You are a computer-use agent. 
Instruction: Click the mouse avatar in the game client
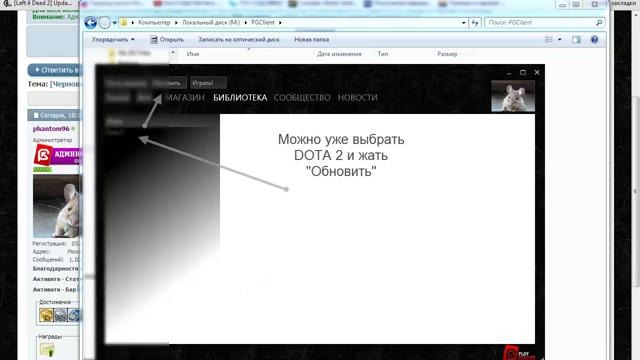(513, 96)
